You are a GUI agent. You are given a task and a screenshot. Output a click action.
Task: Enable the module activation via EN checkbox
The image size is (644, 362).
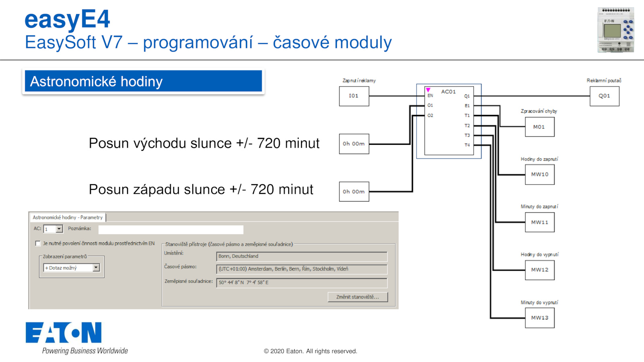pyautogui.click(x=38, y=243)
